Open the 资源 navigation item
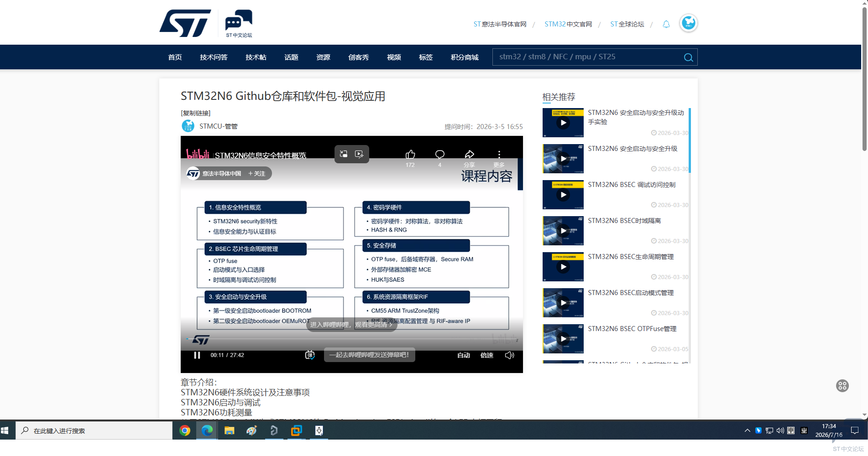This screenshot has width=868, height=456. pyautogui.click(x=323, y=57)
